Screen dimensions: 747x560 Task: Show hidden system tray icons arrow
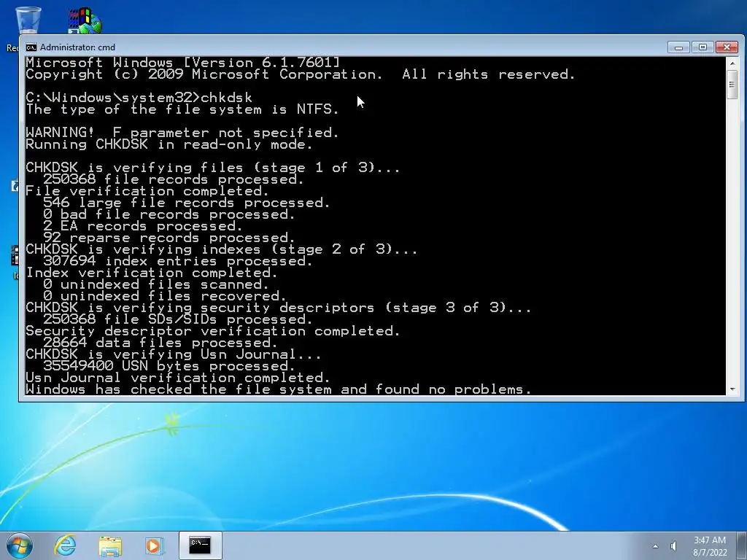(656, 546)
